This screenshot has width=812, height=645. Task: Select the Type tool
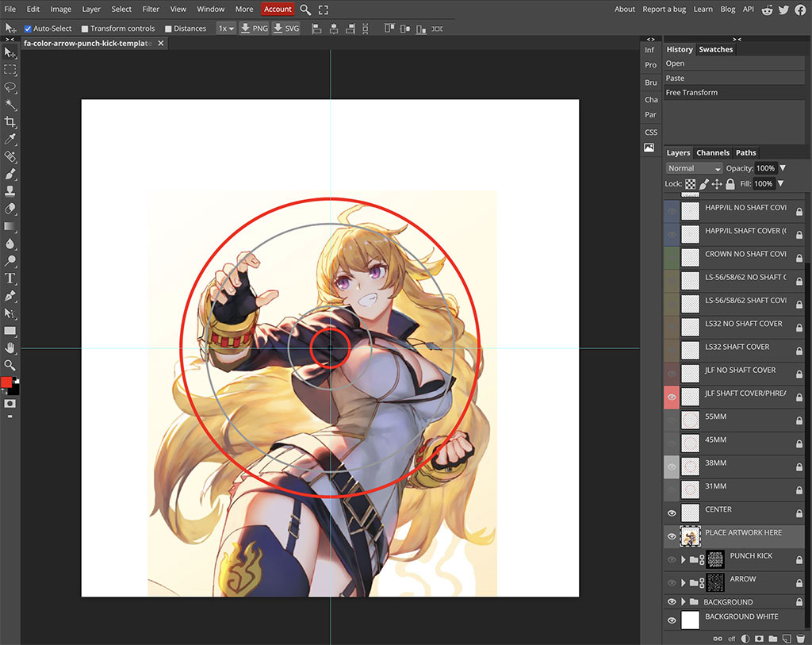(x=10, y=278)
